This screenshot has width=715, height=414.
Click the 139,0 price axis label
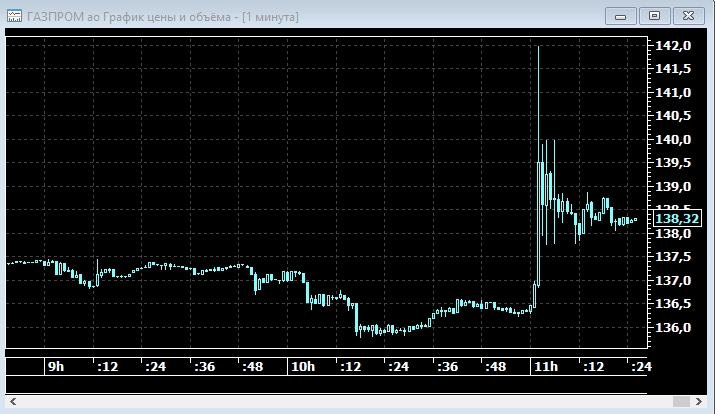coord(672,187)
